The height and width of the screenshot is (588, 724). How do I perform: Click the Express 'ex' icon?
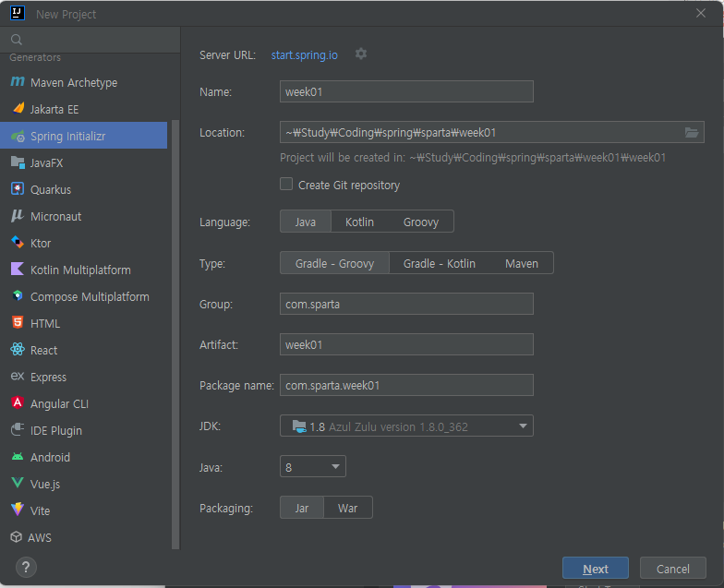(18, 377)
